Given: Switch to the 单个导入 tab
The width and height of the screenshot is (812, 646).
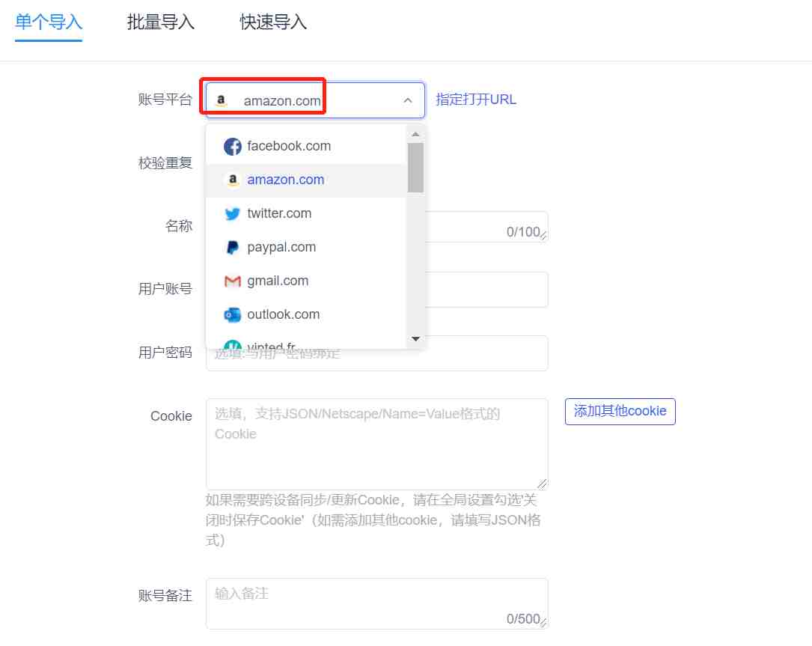Looking at the screenshot, I should [x=48, y=22].
